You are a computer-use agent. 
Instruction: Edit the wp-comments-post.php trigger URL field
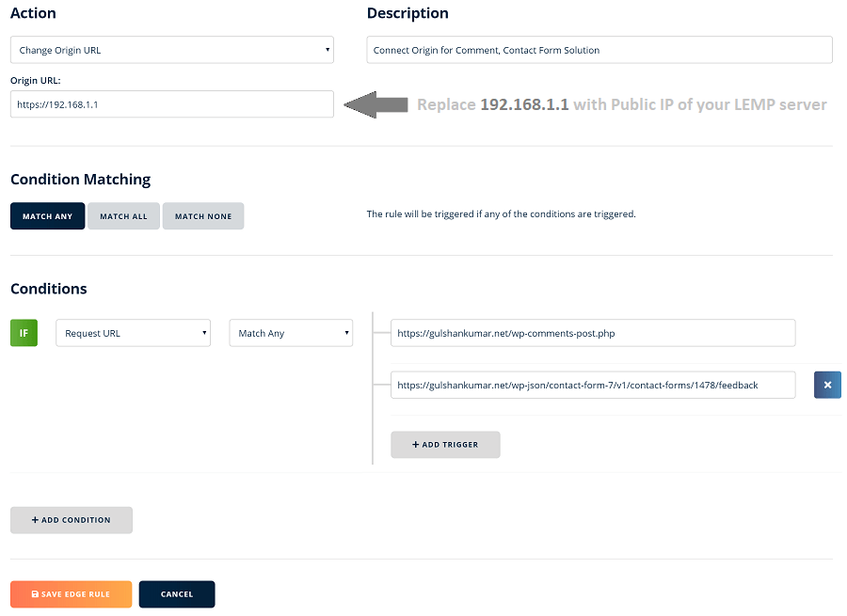(x=592, y=333)
